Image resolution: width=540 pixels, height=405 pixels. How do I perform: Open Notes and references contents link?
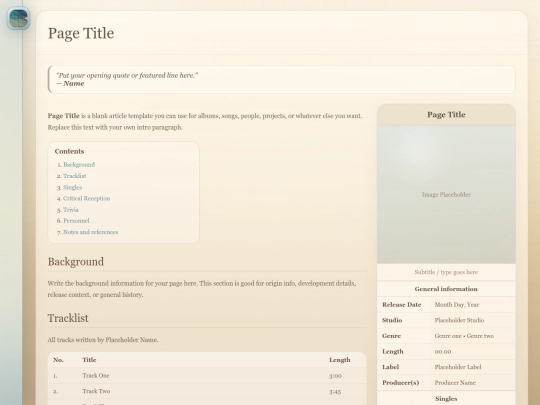point(91,232)
